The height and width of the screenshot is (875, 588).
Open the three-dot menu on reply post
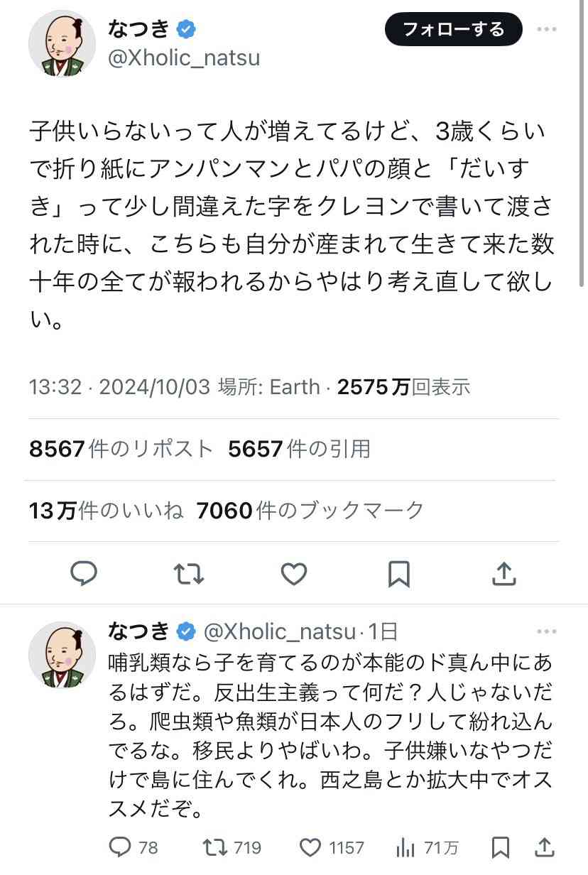[x=547, y=631]
